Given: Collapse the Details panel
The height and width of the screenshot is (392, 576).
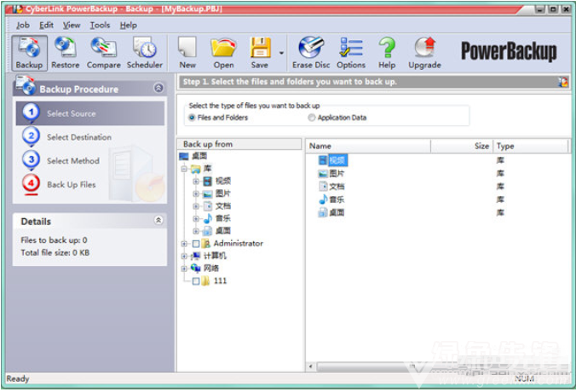Looking at the screenshot, I should tap(158, 220).
